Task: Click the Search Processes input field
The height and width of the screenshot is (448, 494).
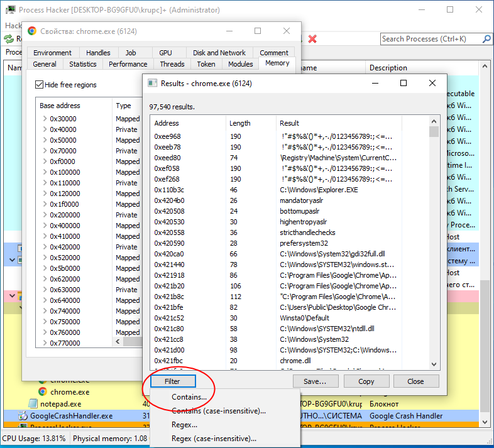Action: [x=431, y=39]
